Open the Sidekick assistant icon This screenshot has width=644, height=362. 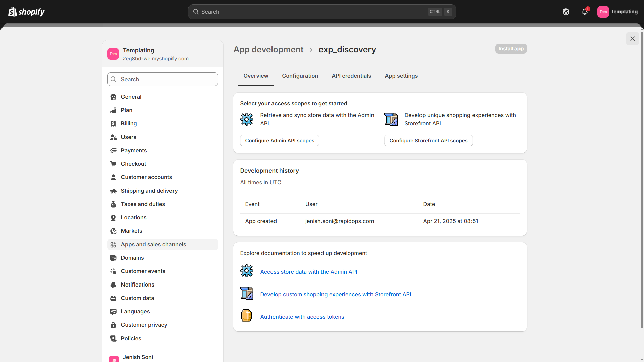pos(566,12)
